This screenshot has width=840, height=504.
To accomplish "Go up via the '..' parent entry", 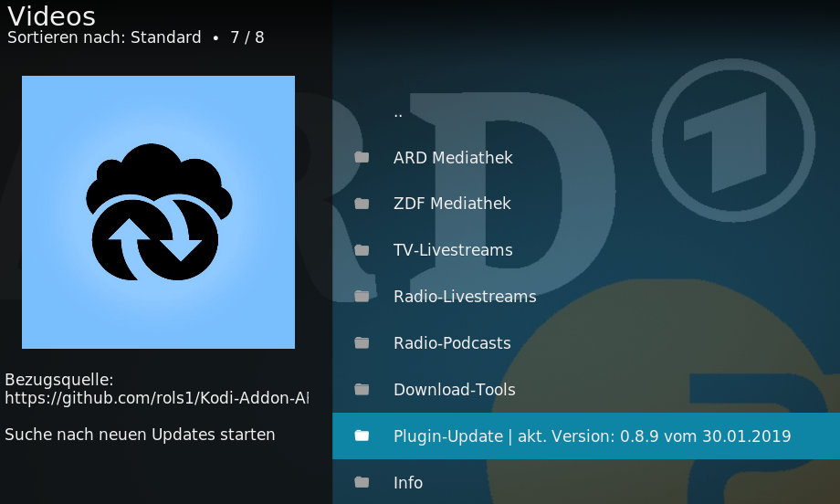I will [x=586, y=111].
